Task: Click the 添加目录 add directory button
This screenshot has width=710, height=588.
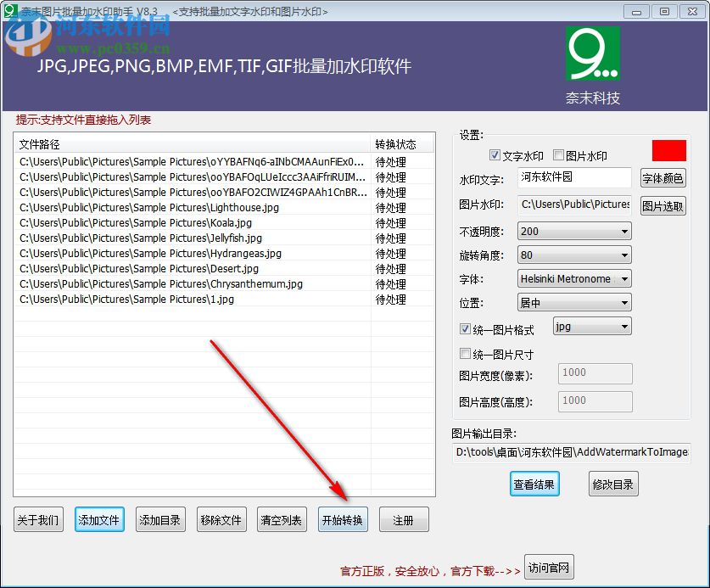Action: click(160, 519)
